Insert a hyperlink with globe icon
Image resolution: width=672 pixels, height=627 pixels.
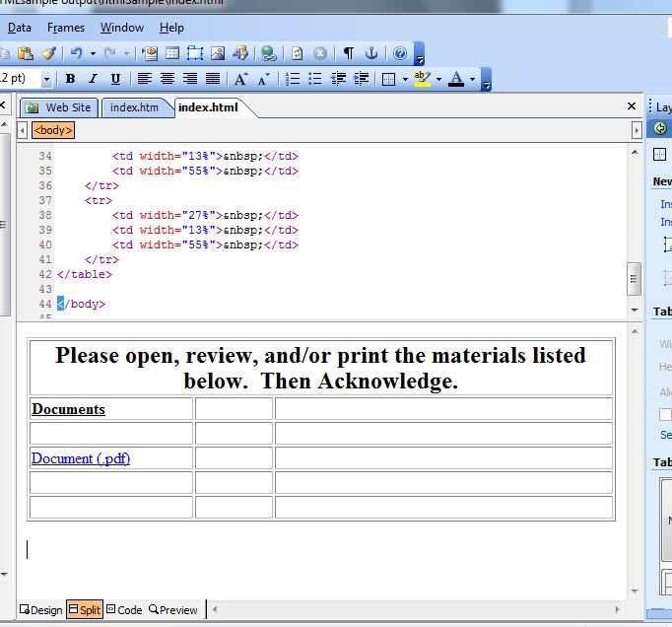pyautogui.click(x=269, y=53)
